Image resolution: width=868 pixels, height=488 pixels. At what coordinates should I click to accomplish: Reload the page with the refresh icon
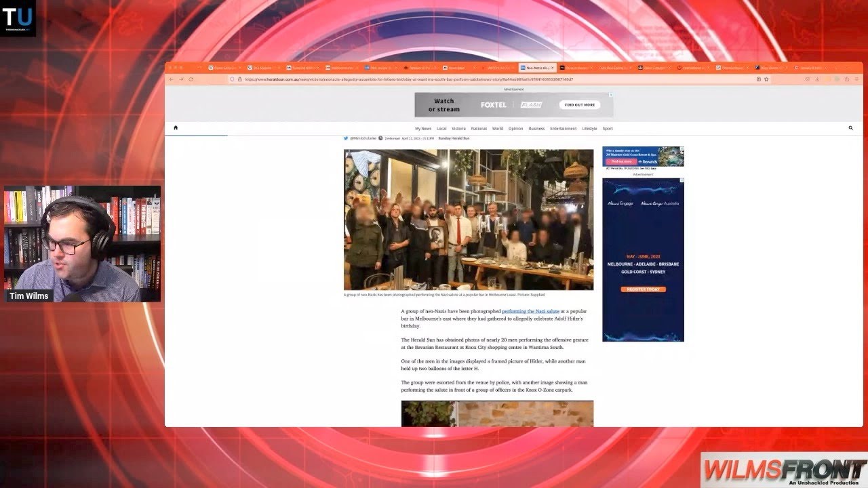191,79
